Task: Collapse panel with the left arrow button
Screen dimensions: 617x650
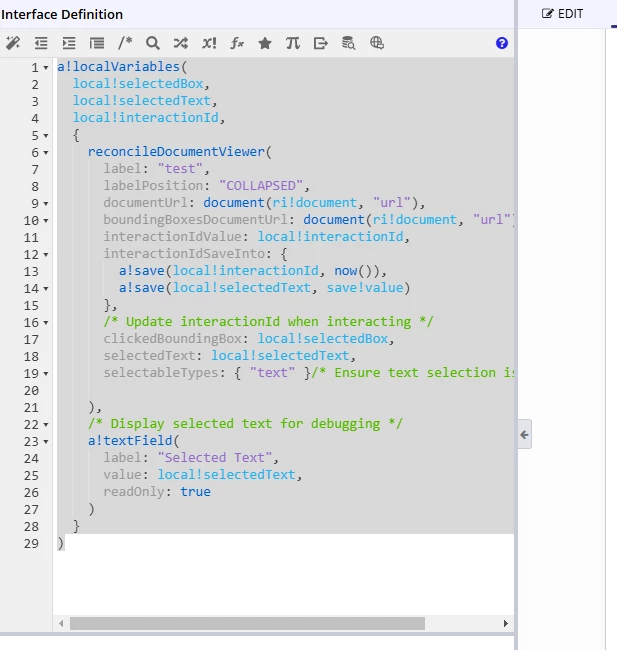Action: click(525, 434)
